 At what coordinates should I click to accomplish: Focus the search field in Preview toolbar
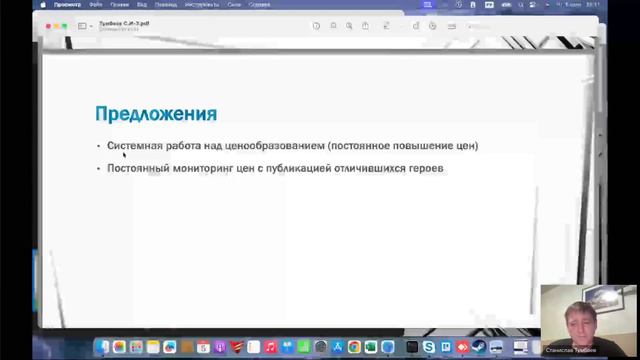pyautogui.click(x=480, y=27)
